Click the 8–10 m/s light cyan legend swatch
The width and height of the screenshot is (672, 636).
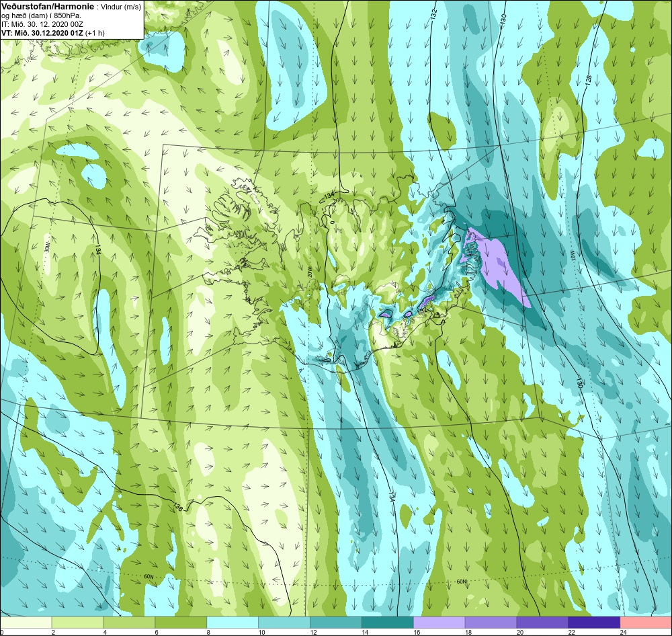pyautogui.click(x=233, y=622)
